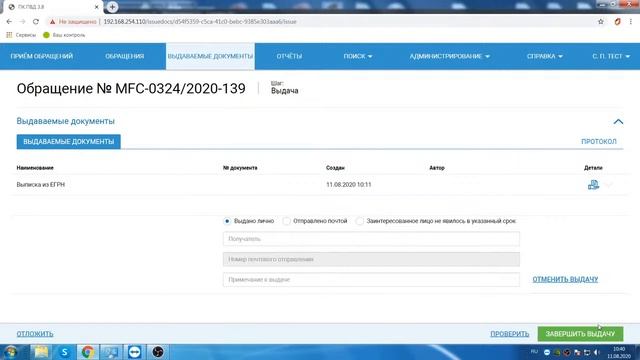Viewport: 640px width, 360px height.
Task: Select the Выдано лично radio button
Action: pos(227,221)
